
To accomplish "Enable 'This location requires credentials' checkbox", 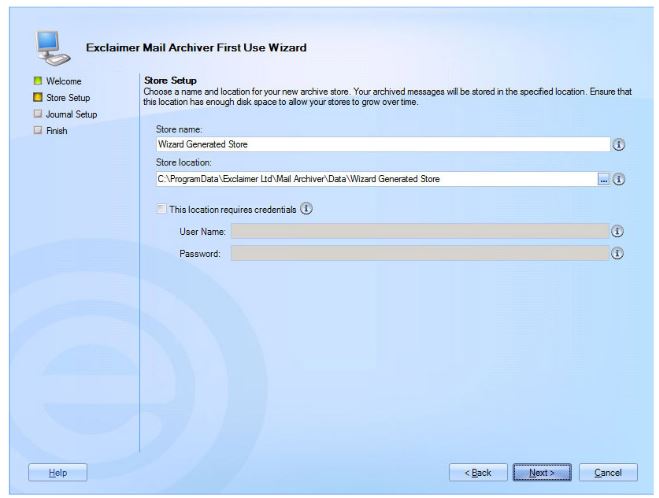I will [x=161, y=209].
